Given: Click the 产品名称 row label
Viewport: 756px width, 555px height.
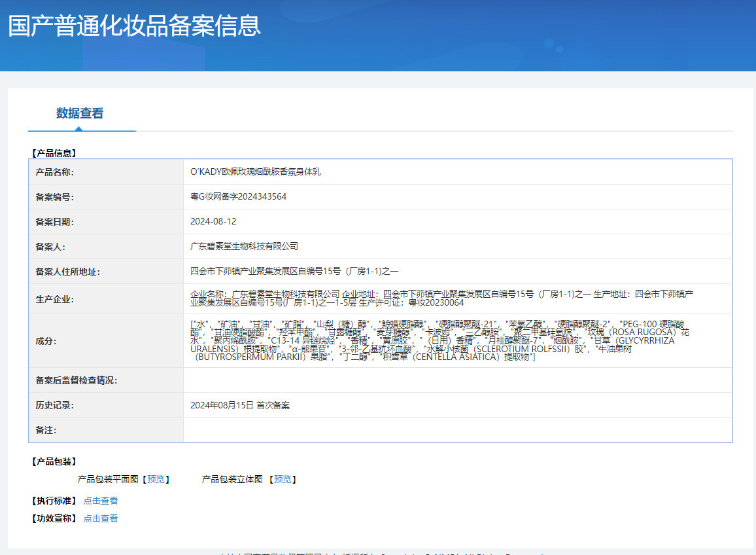Looking at the screenshot, I should point(54,172).
